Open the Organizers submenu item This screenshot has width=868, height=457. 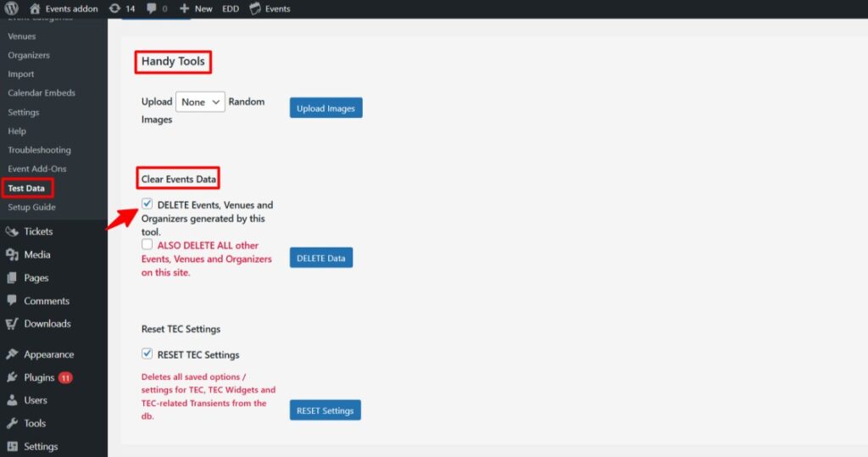coord(29,55)
